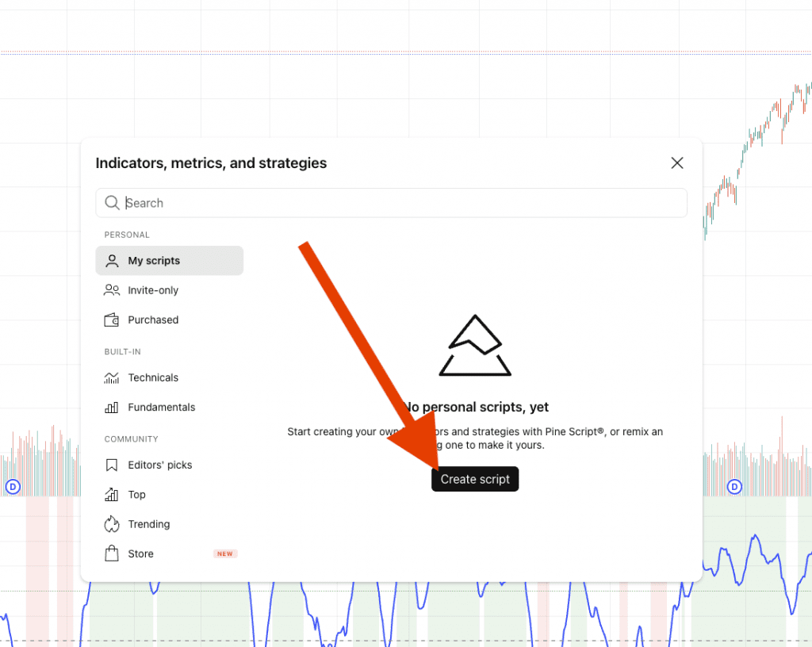The width and height of the screenshot is (812, 647).
Task: Select the My scripts person icon
Action: point(112,260)
